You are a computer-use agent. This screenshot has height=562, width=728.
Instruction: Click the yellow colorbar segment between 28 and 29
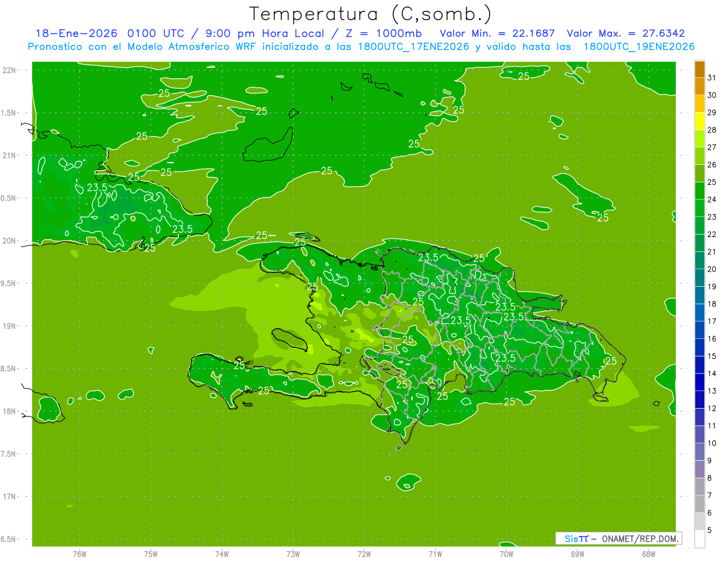699,121
